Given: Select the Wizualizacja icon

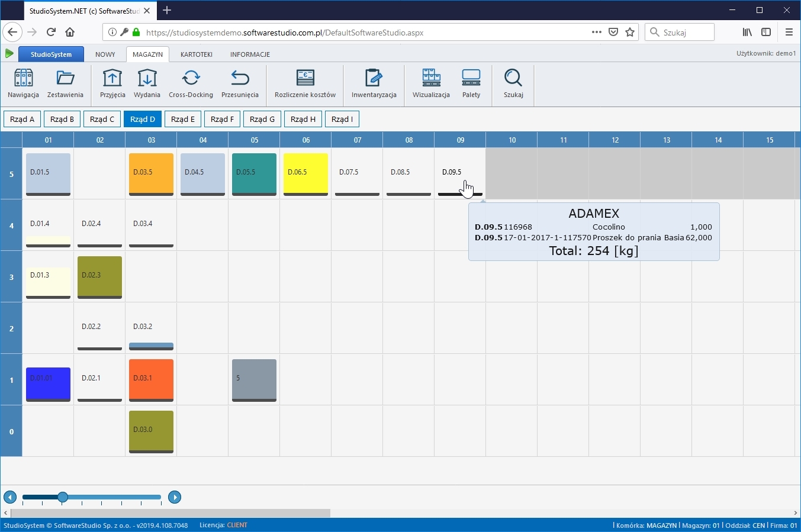Looking at the screenshot, I should pyautogui.click(x=430, y=84).
